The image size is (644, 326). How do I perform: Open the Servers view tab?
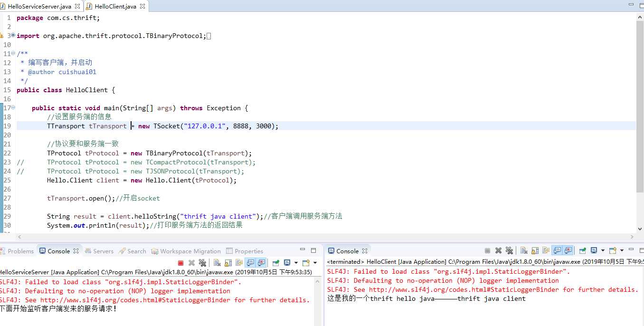tap(99, 251)
